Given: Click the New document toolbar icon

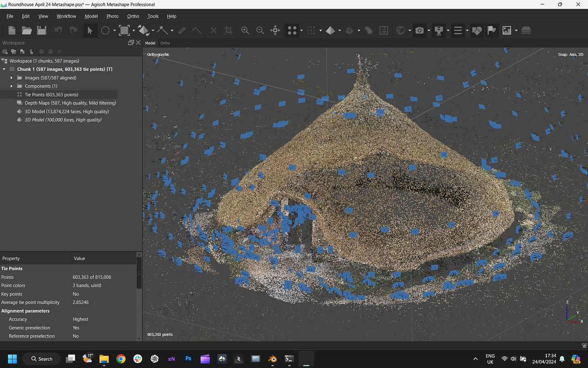Looking at the screenshot, I should [x=12, y=30].
